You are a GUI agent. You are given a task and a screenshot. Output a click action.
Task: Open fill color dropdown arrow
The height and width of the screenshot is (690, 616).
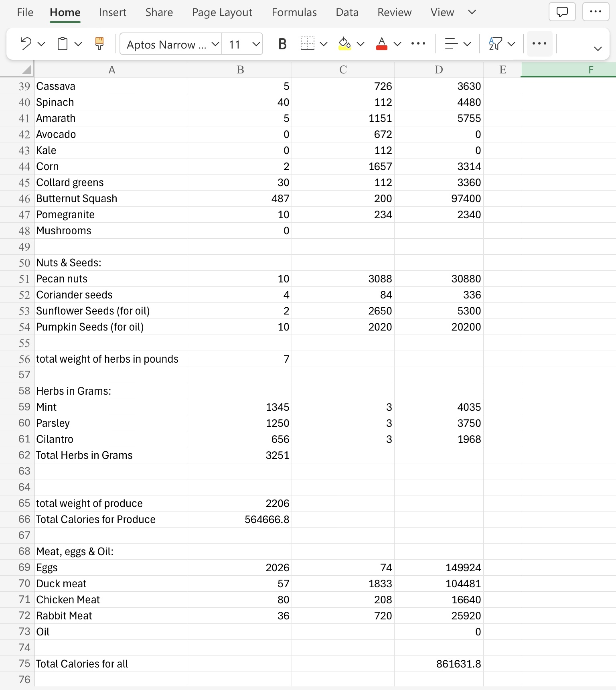(x=361, y=44)
